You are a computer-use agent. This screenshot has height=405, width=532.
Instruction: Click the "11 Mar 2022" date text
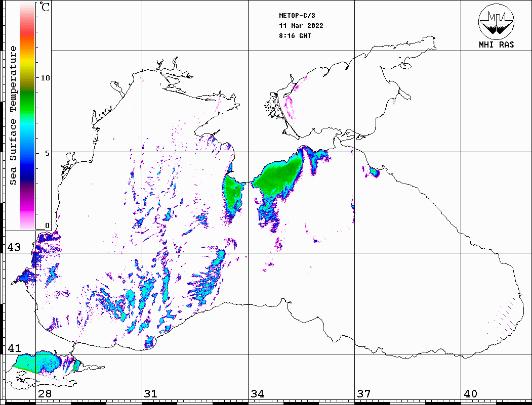(301, 26)
